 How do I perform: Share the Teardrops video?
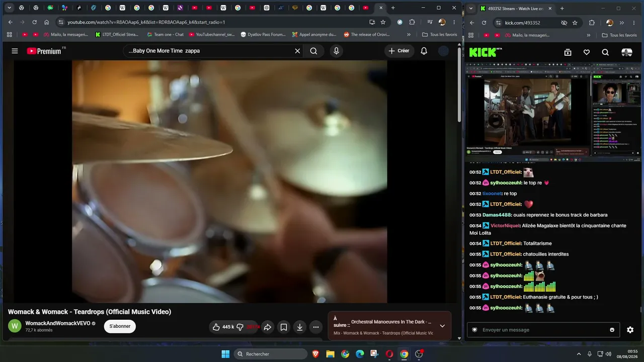[x=268, y=327]
